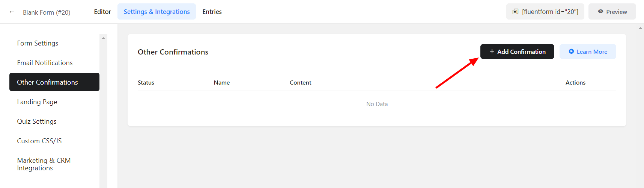Screen dimensions: 644x188
Task: Open the Landing Page settings
Action: 37,102
